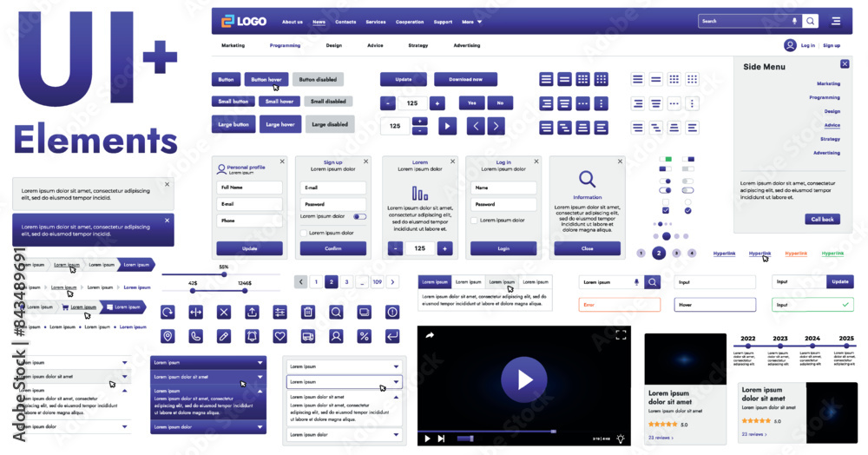Go to the next page with the pagination chevron
The height and width of the screenshot is (455, 868).
coord(392,281)
